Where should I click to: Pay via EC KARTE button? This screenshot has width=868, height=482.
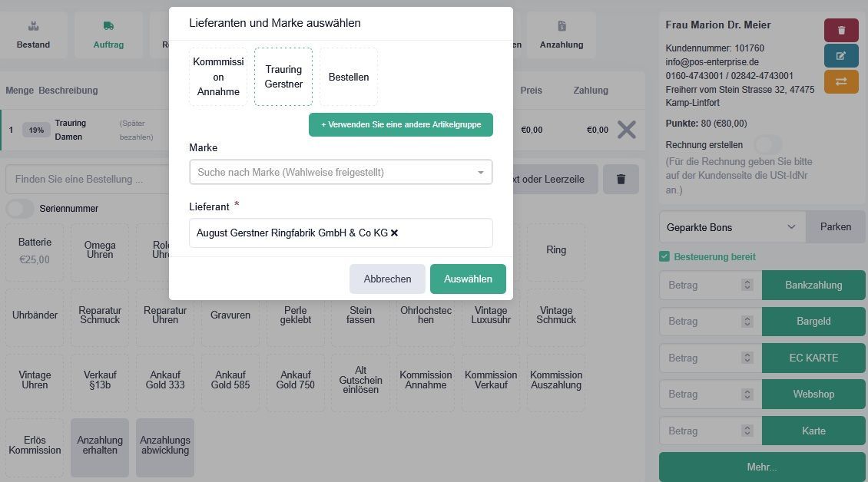click(x=813, y=358)
